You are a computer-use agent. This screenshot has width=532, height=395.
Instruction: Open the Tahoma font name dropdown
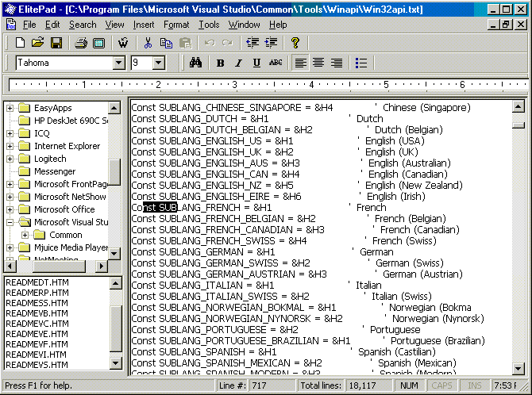coord(119,63)
